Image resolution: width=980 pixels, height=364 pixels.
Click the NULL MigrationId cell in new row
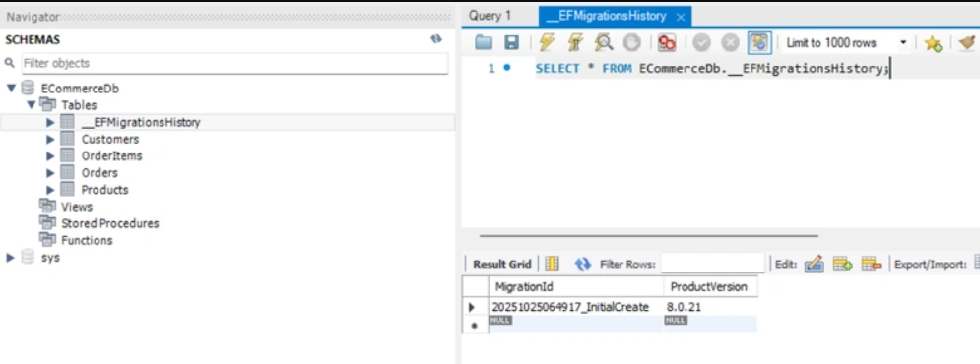(x=575, y=323)
